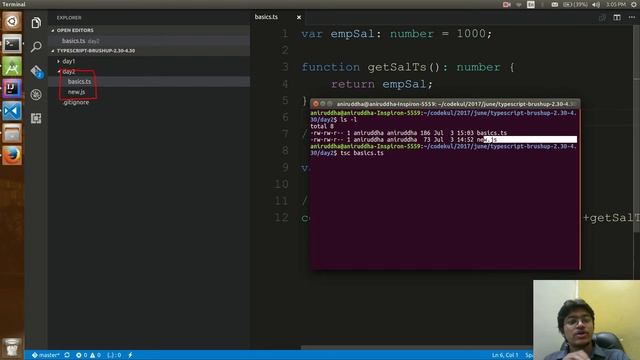The width and height of the screenshot is (640, 360).
Task: Click the Ubuntu dash launcher icon
Action: 12,21
